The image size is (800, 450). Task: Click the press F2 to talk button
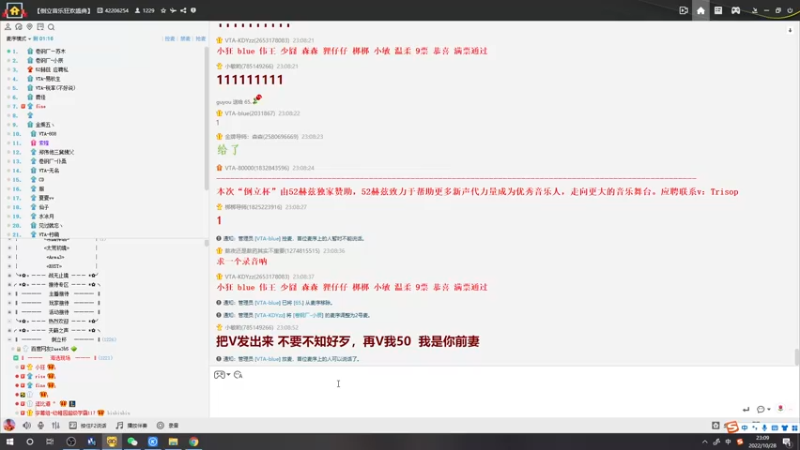tap(88, 426)
